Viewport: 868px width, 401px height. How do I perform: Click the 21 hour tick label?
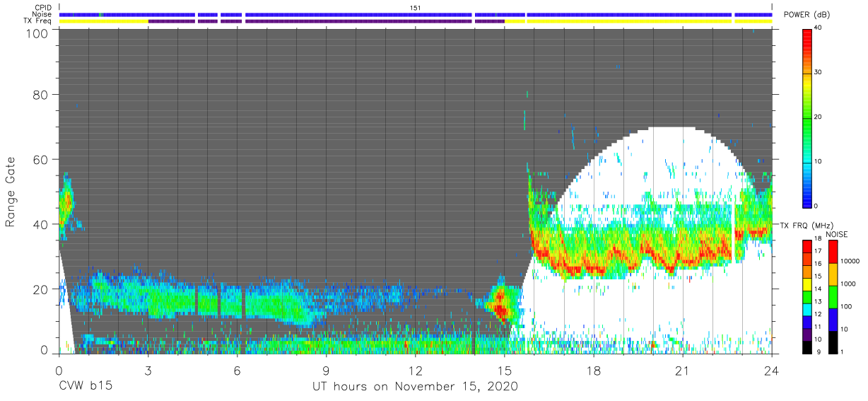682,371
